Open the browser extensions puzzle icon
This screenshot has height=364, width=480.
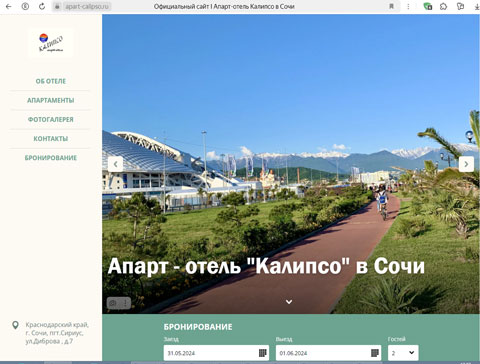[x=443, y=6]
